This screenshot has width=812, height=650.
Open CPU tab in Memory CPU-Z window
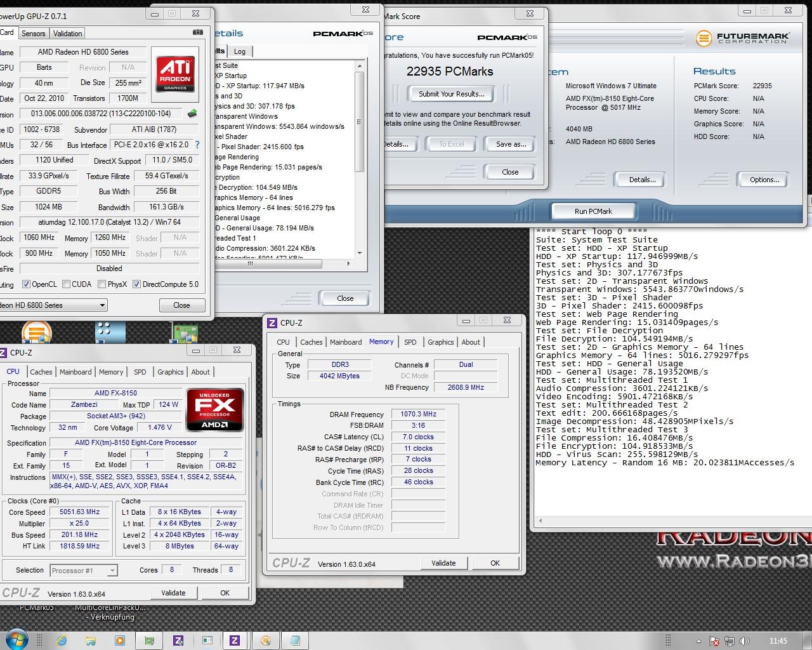click(283, 342)
